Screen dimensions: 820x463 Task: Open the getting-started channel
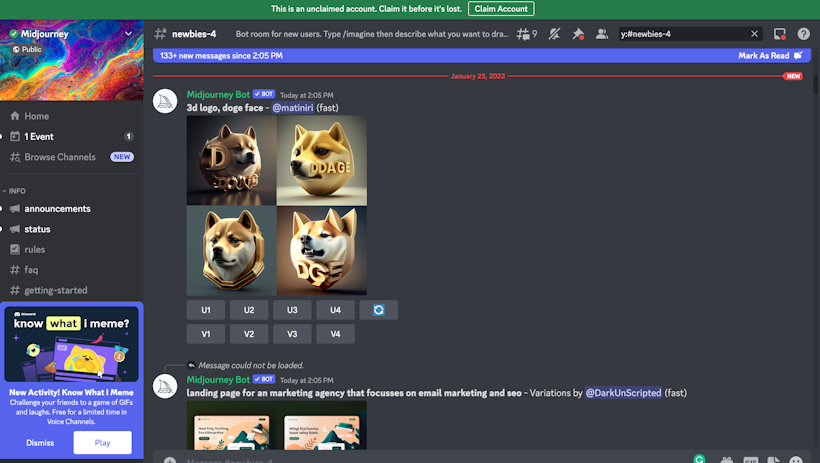pyautogui.click(x=72, y=290)
